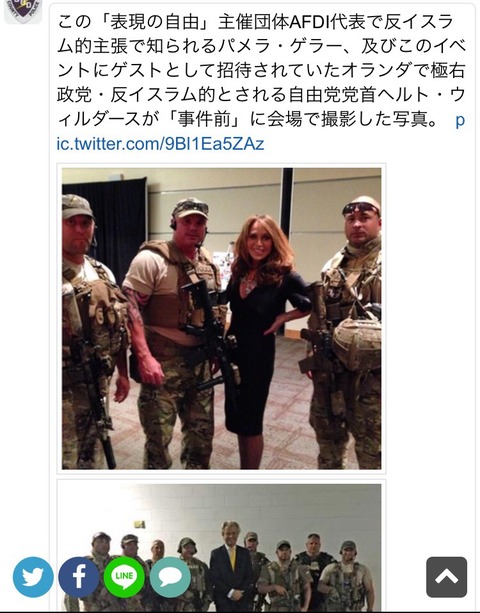480x613 pixels.
Task: Open comments with the speech bubble icon
Action: [170, 577]
